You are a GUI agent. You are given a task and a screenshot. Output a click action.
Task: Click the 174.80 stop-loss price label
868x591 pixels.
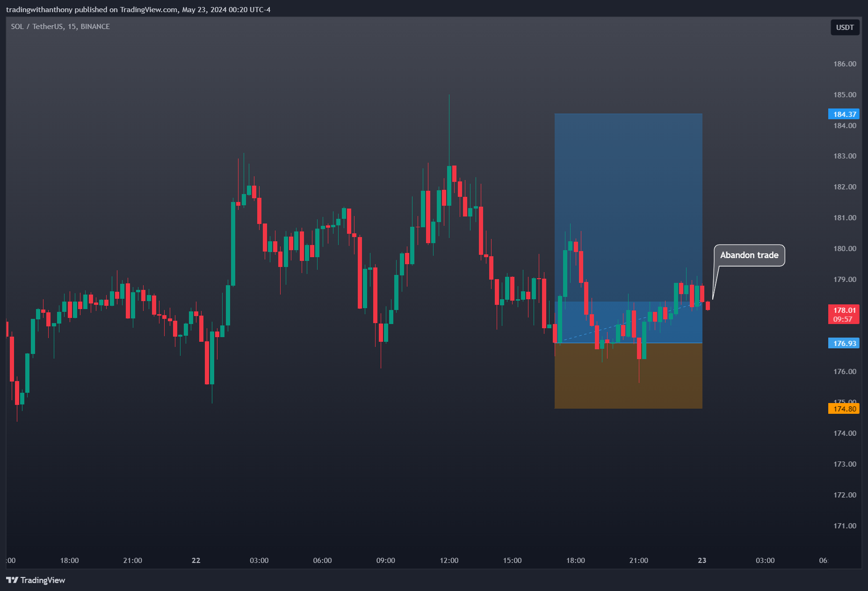844,409
